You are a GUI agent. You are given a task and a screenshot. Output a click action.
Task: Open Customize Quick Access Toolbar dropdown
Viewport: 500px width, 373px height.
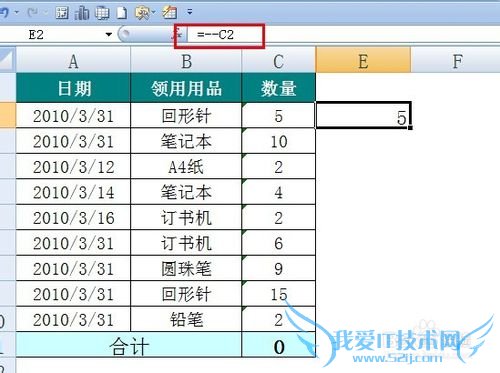tap(190, 13)
